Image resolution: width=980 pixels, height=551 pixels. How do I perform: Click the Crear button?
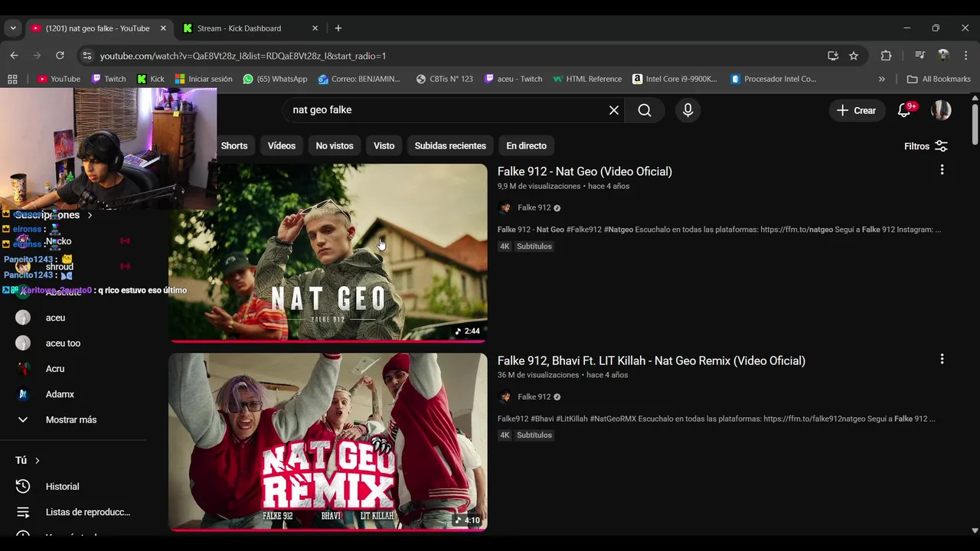pos(857,110)
